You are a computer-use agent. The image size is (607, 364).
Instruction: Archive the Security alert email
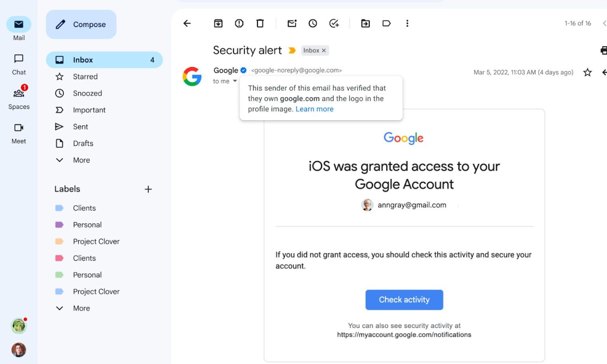pyautogui.click(x=218, y=23)
